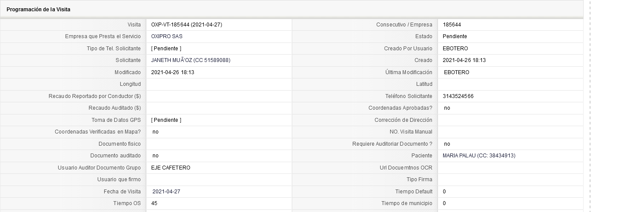Click the Tipo de Tel. Solicitante Pendiente value
Screen dimensions: 644x212
tap(166, 49)
